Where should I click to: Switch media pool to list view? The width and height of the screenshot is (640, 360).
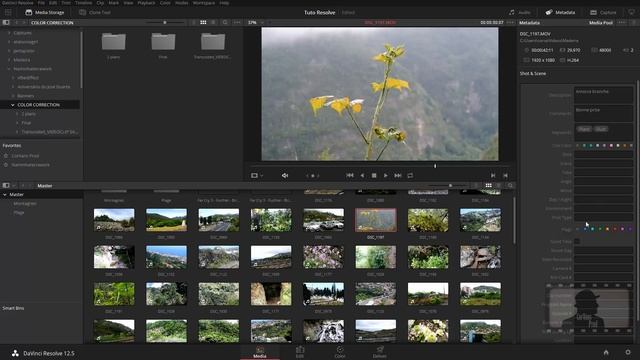point(499,185)
